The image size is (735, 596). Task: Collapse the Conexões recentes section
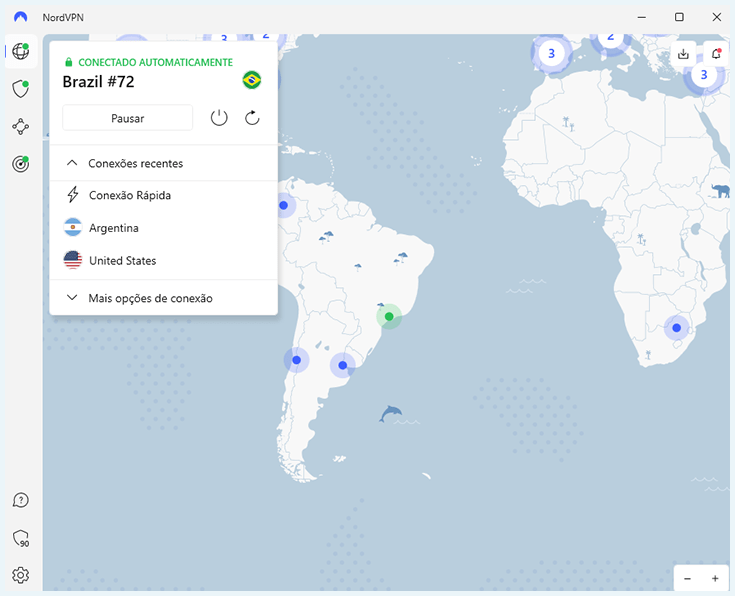point(163,163)
